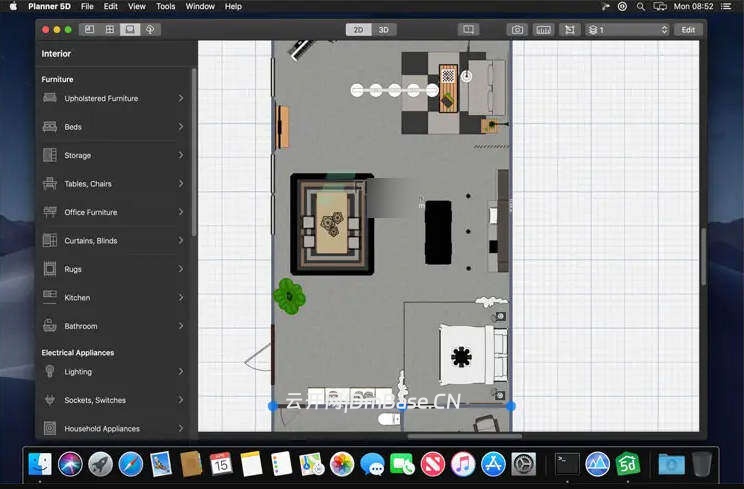The width and height of the screenshot is (744, 489).
Task: Switch to 3D view
Action: 383,30
